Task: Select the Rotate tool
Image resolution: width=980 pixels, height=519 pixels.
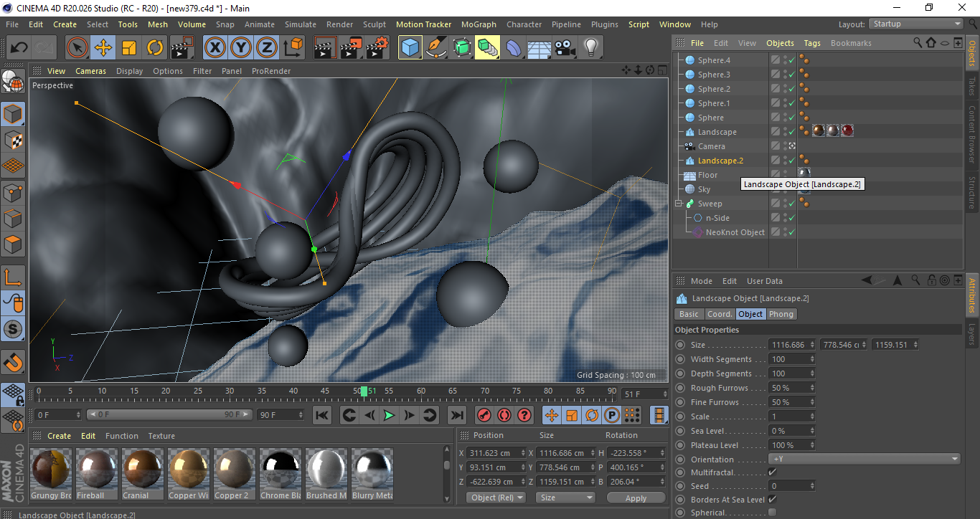Action: (155, 48)
